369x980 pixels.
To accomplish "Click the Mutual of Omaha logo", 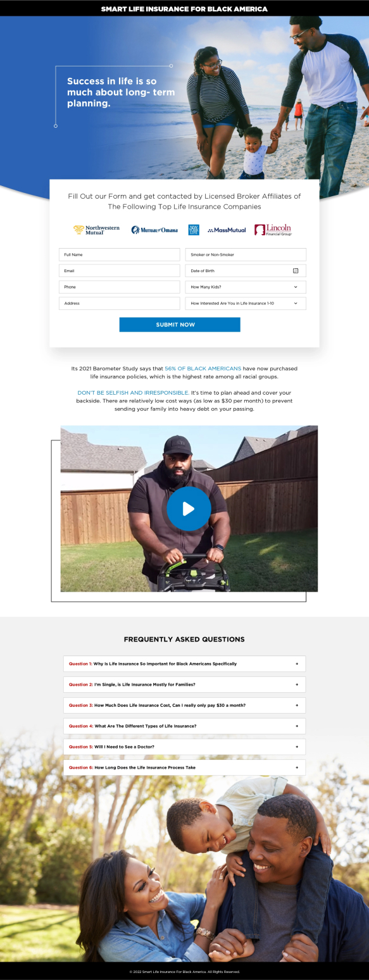I will coord(154,230).
